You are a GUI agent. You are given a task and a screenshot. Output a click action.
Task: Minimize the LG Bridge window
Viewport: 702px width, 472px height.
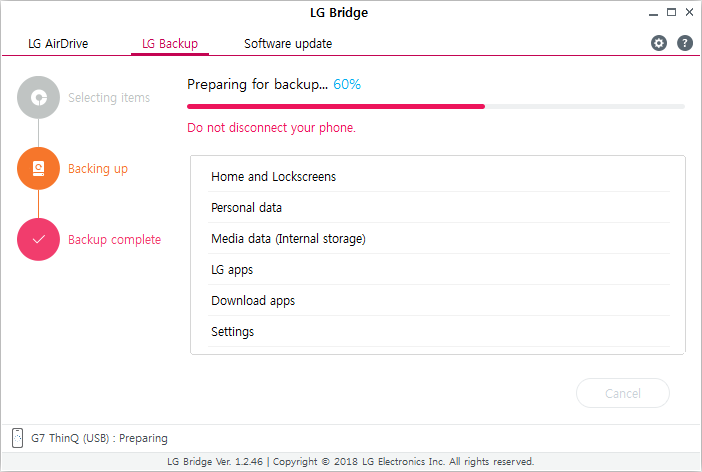coord(654,13)
